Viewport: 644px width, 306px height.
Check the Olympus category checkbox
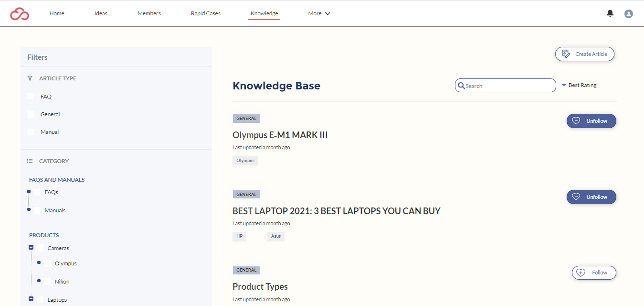click(x=47, y=263)
